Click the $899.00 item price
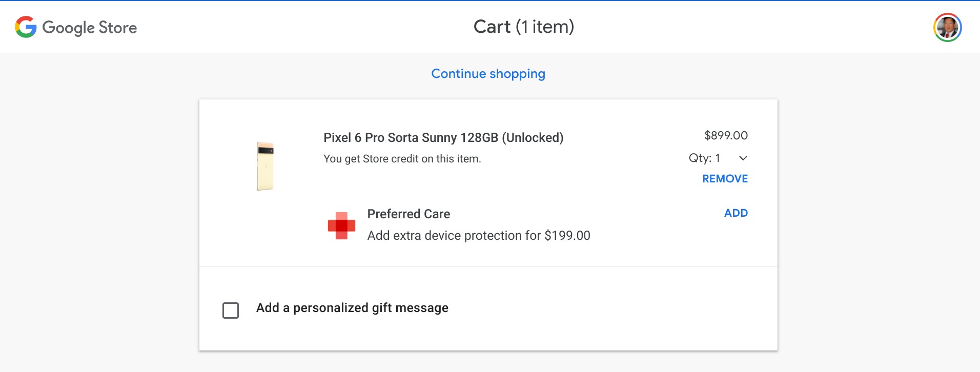The width and height of the screenshot is (980, 372). [x=726, y=136]
